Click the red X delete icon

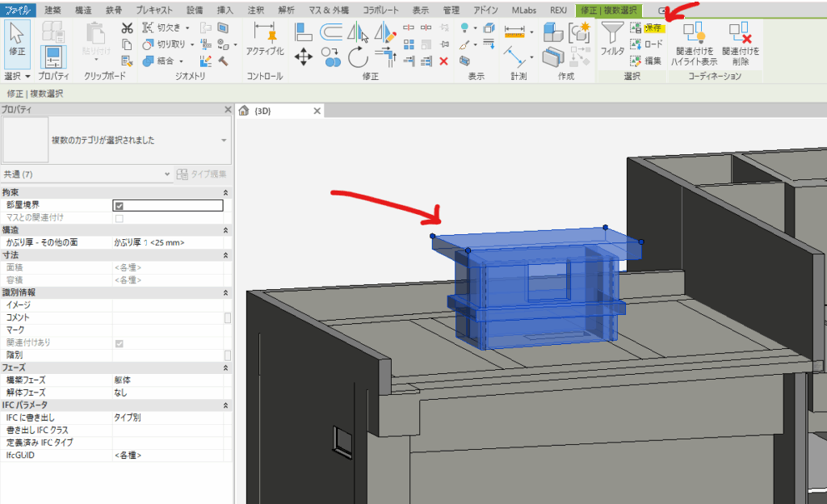click(443, 61)
